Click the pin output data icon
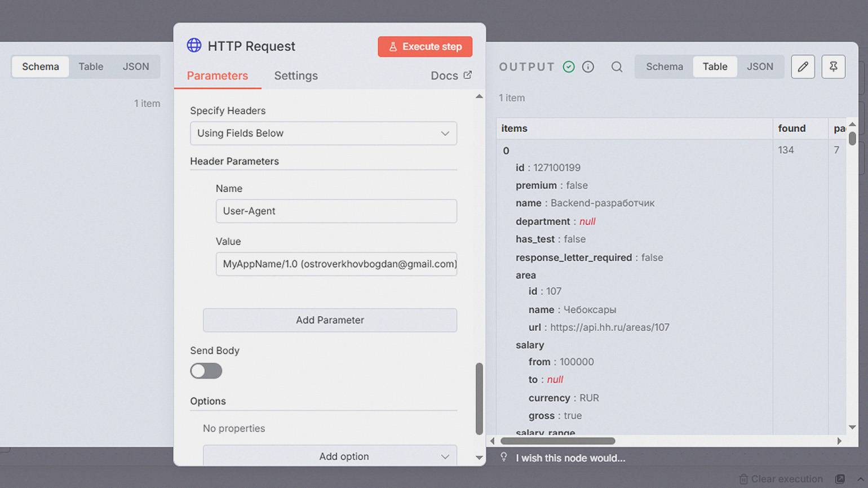The width and height of the screenshot is (868, 488). point(833,67)
